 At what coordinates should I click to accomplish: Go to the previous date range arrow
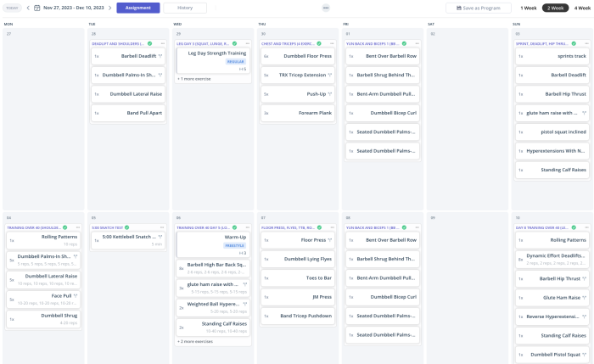tap(28, 8)
